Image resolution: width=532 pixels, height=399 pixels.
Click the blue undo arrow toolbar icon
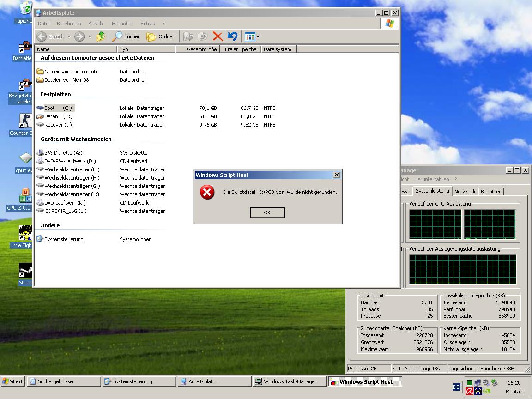pyautogui.click(x=232, y=36)
